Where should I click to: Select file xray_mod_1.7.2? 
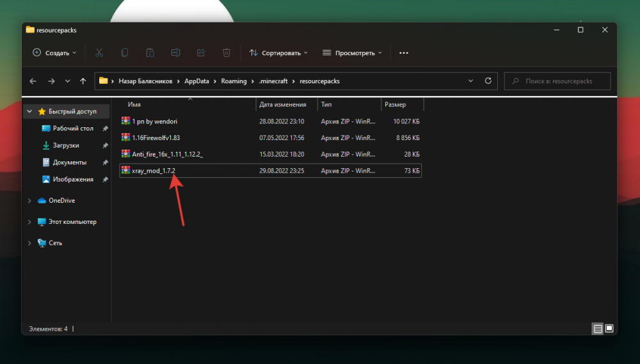pyautogui.click(x=154, y=171)
